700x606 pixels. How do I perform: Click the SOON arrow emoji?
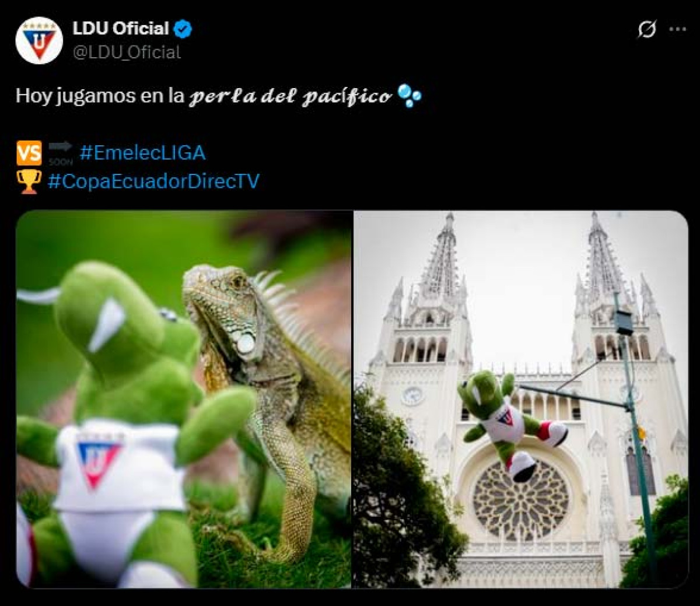[x=61, y=153]
